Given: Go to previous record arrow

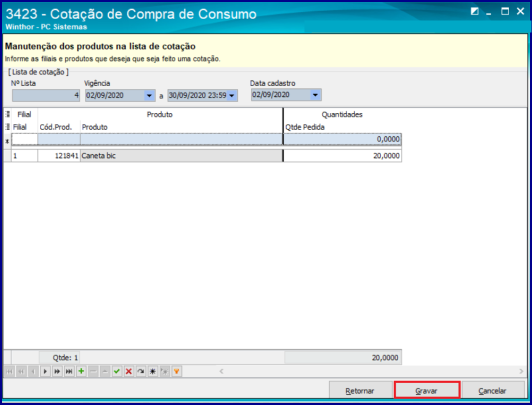Looking at the screenshot, I should click(x=33, y=371).
